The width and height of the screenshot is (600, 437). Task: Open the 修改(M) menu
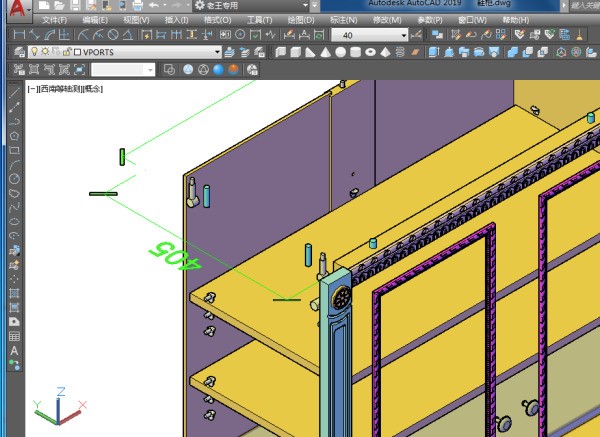tap(385, 20)
